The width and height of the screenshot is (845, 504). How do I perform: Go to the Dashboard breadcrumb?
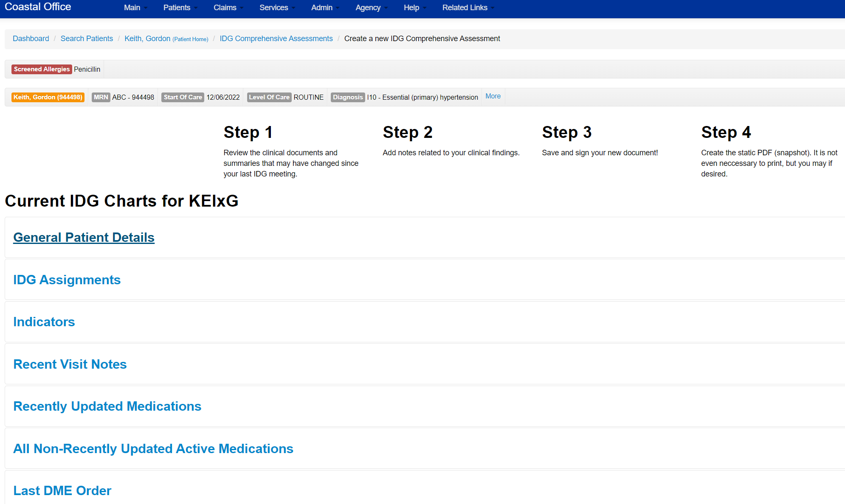[x=31, y=39]
